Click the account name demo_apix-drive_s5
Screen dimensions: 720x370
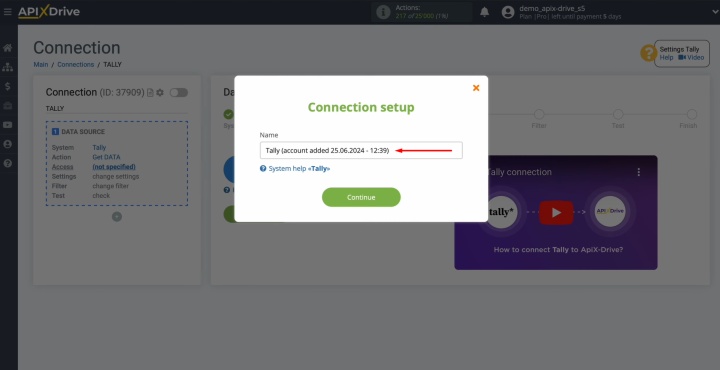point(552,8)
